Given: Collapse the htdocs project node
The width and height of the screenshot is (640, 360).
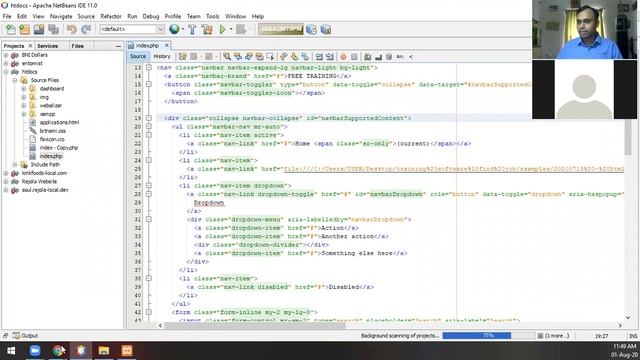Looking at the screenshot, I should (6, 72).
